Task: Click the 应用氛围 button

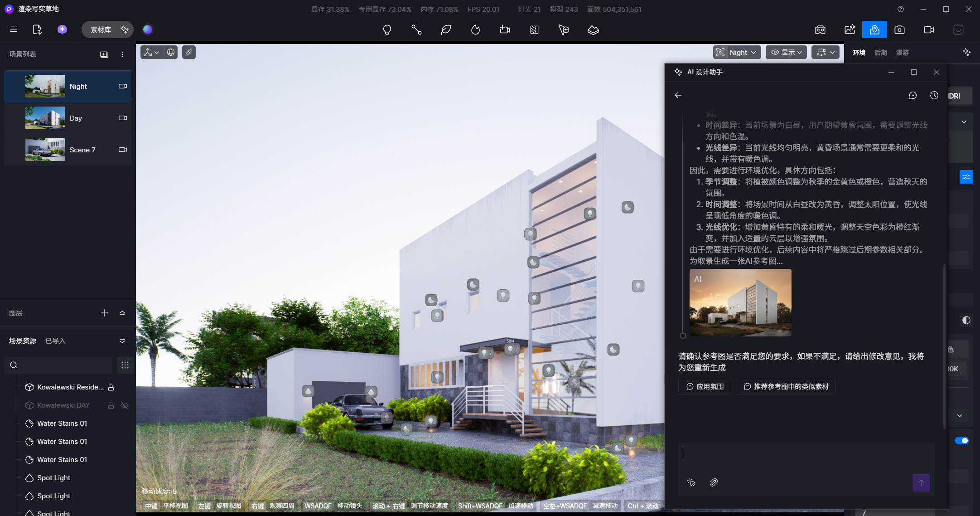Action: (705, 387)
